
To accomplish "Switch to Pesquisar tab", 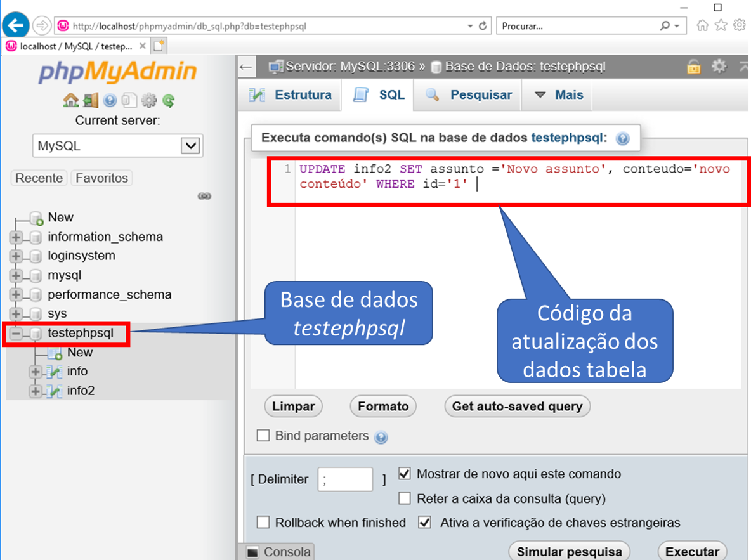I will coord(468,95).
